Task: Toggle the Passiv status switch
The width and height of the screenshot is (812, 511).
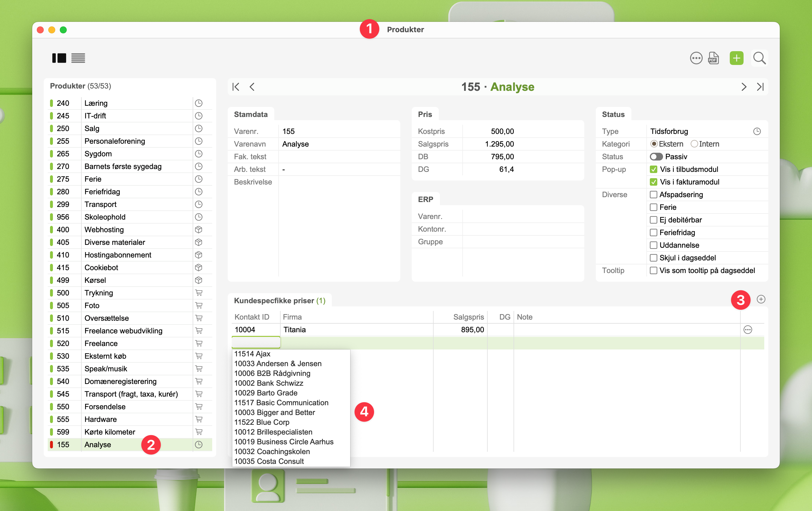Action: click(656, 157)
